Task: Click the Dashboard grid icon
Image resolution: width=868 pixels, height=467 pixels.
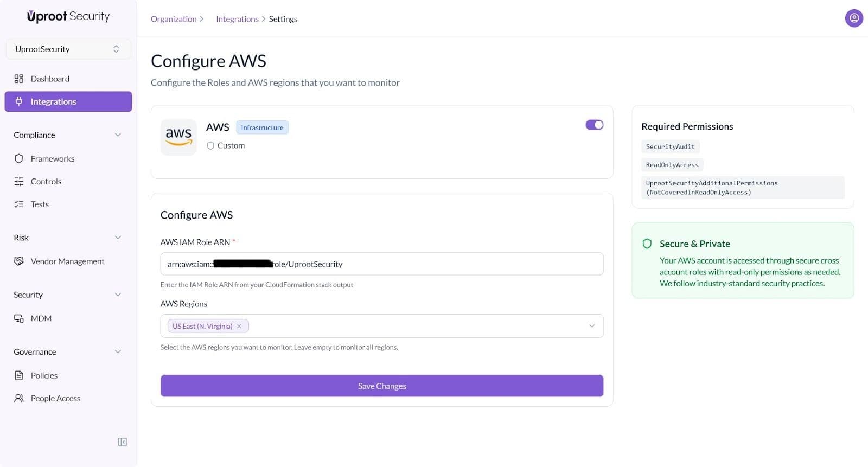Action: [x=18, y=79]
